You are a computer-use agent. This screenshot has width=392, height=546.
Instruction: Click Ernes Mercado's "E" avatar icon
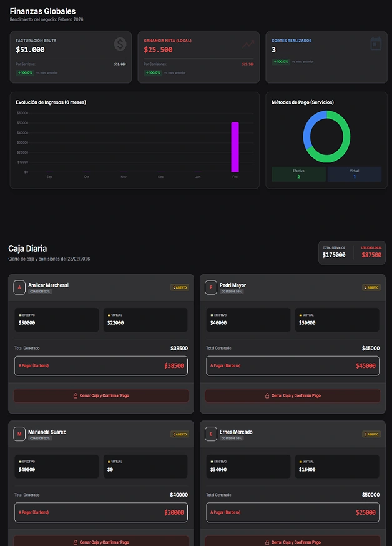pyautogui.click(x=211, y=434)
